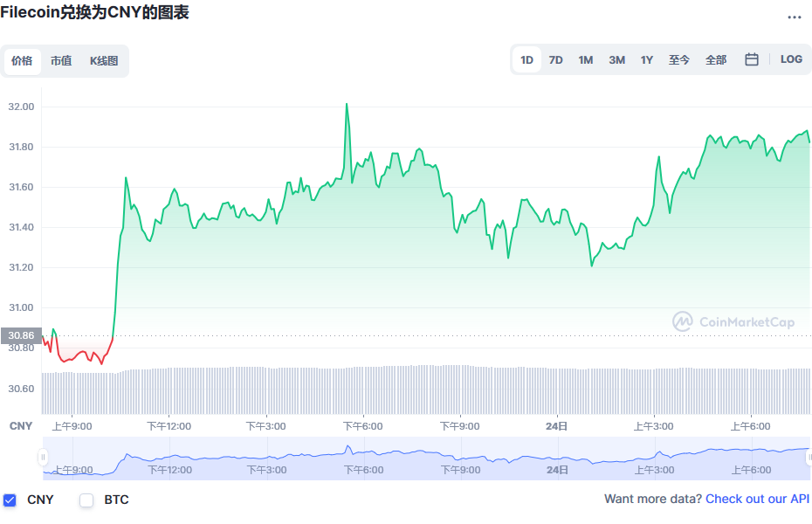Select the 7D time range
Image resolution: width=812 pixels, height=524 pixels.
click(x=556, y=59)
